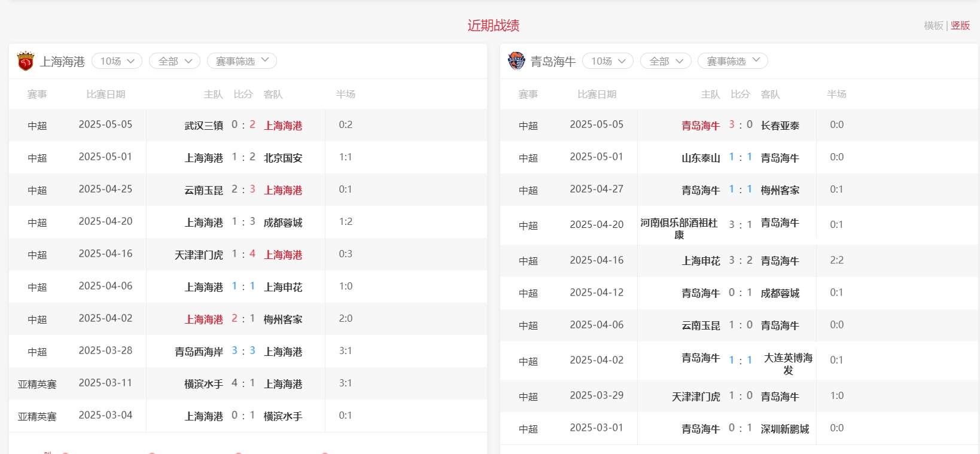Open 北京国安 team link
This screenshot has width=980, height=454.
tap(283, 158)
